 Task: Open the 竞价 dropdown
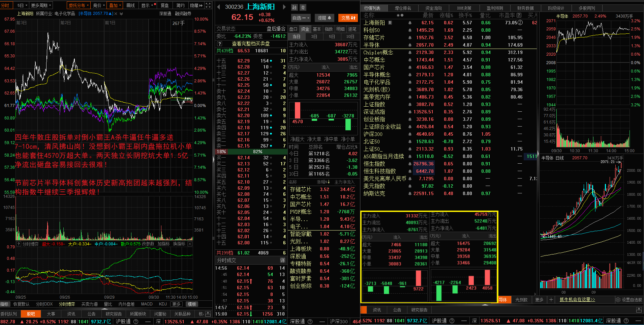tap(99, 5)
